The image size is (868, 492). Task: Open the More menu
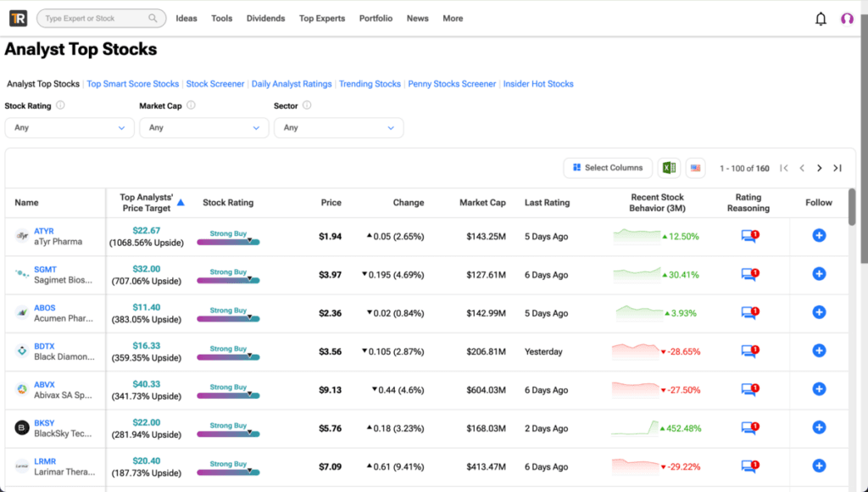[453, 19]
